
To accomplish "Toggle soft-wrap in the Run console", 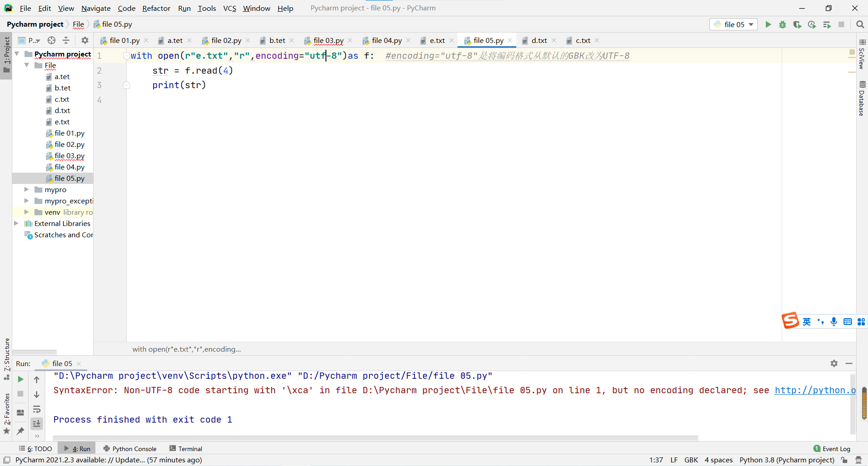I will (37, 410).
